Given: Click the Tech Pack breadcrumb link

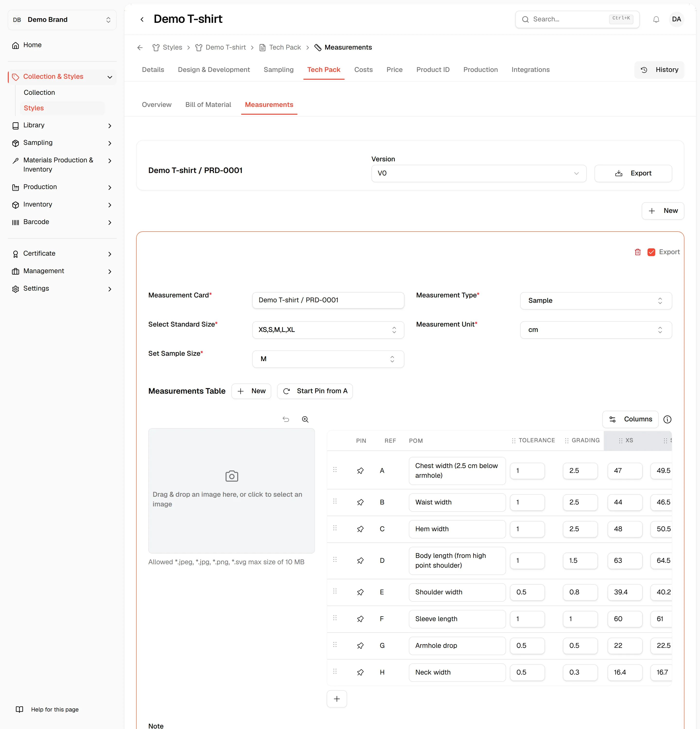Looking at the screenshot, I should (280, 48).
